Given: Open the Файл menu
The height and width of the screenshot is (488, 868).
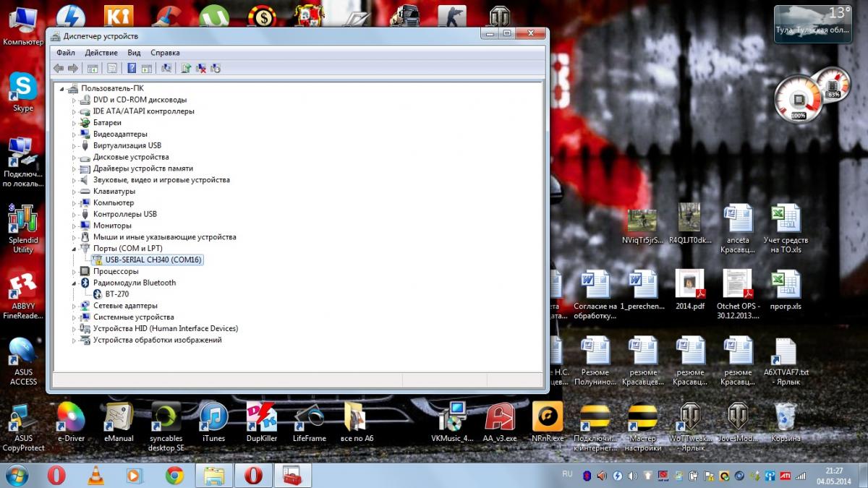Looking at the screenshot, I should tap(65, 53).
